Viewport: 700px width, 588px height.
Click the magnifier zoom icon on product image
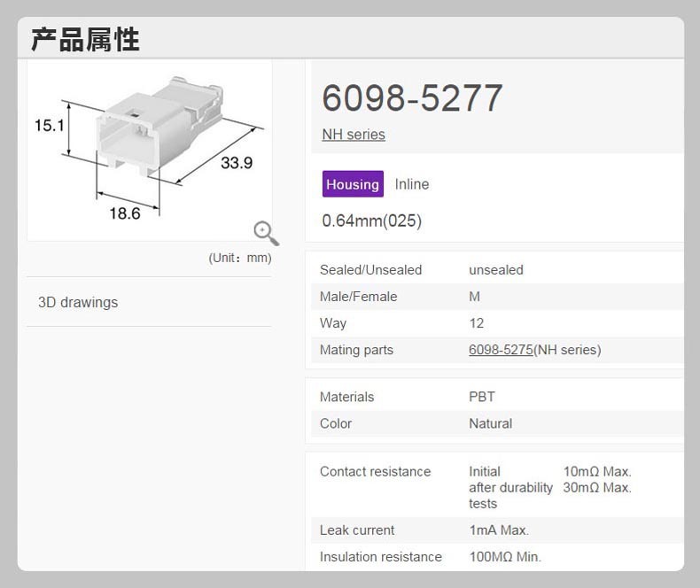coord(266,233)
